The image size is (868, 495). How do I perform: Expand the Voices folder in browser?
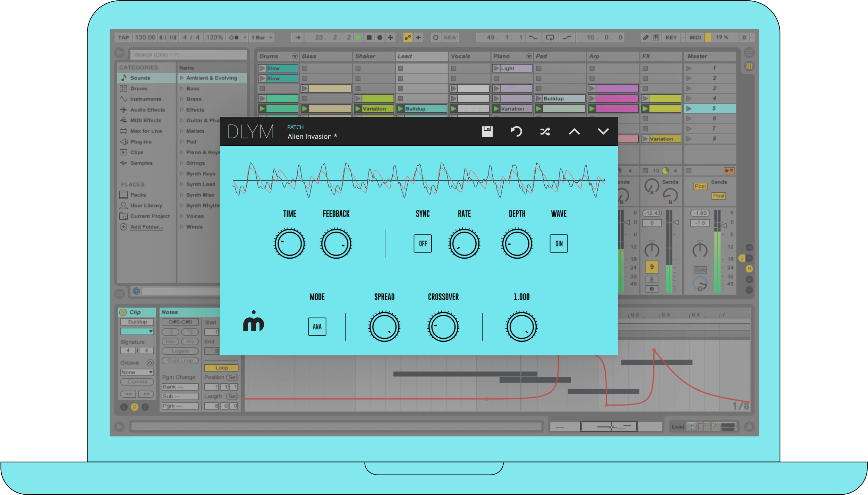point(181,216)
